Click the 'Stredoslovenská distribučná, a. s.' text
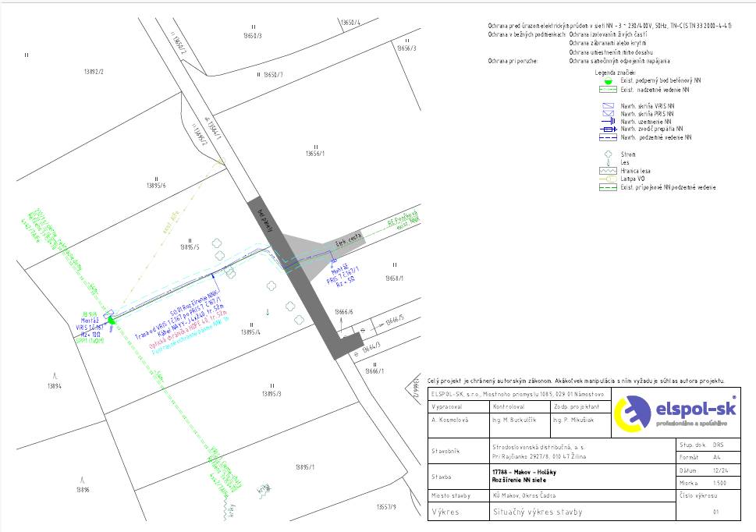 [538, 447]
